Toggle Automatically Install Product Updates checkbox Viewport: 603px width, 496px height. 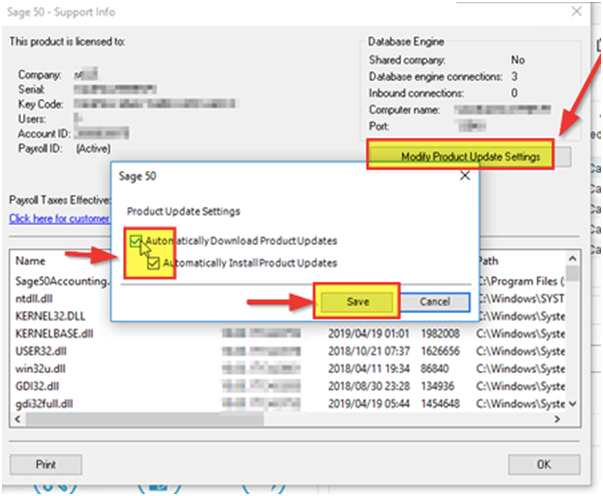(153, 263)
